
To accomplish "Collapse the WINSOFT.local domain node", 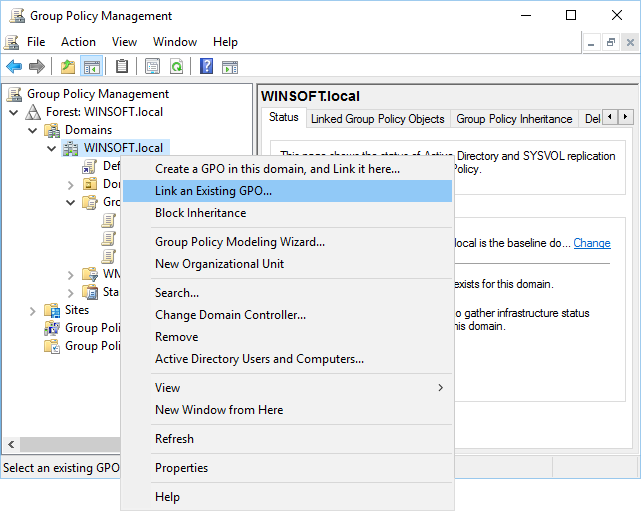I will [52, 148].
